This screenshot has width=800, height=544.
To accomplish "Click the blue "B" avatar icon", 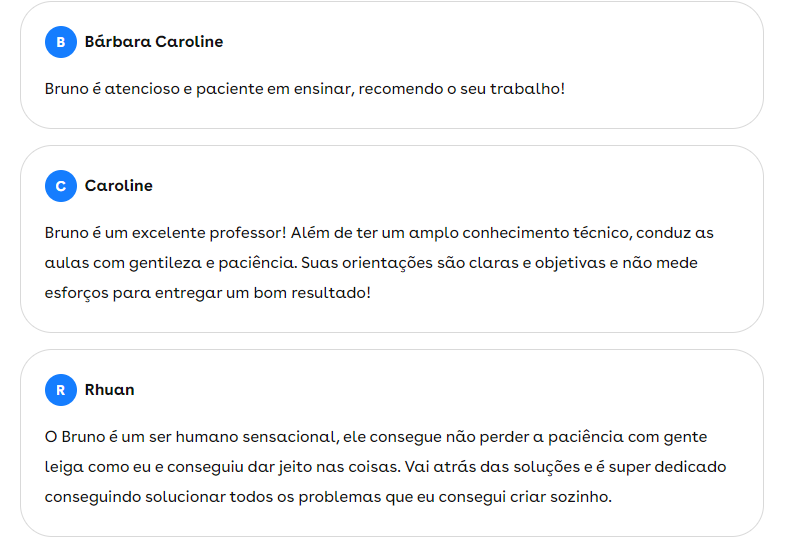I will 61,42.
